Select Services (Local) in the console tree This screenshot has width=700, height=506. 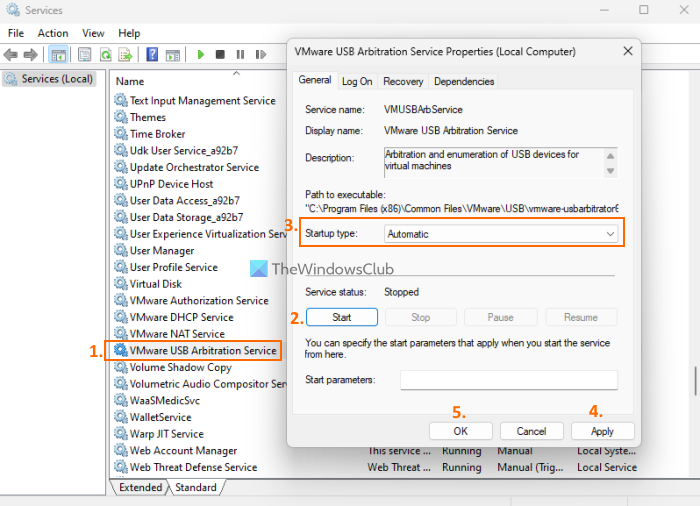pos(49,79)
